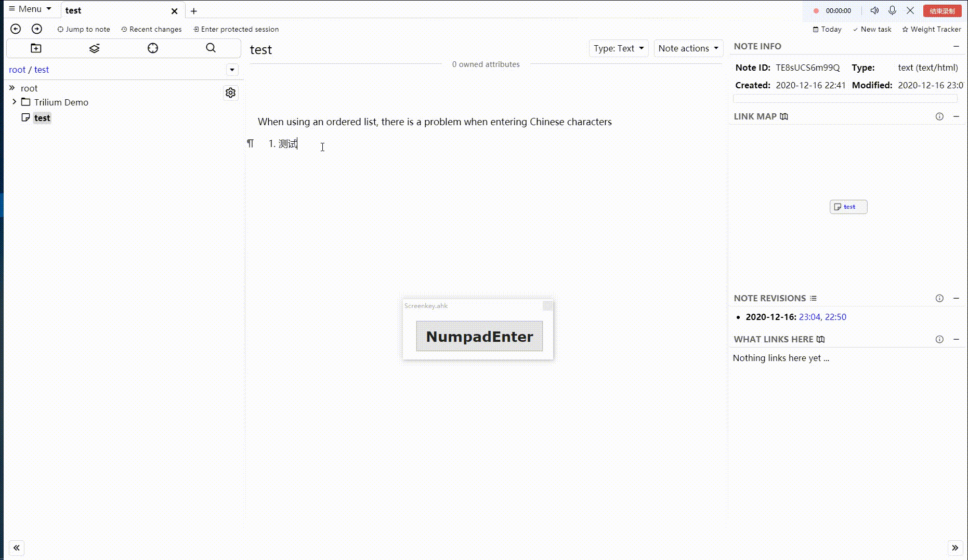This screenshot has width=968, height=560.
Task: Create a new note using the folder-plus icon
Action: [x=35, y=48]
